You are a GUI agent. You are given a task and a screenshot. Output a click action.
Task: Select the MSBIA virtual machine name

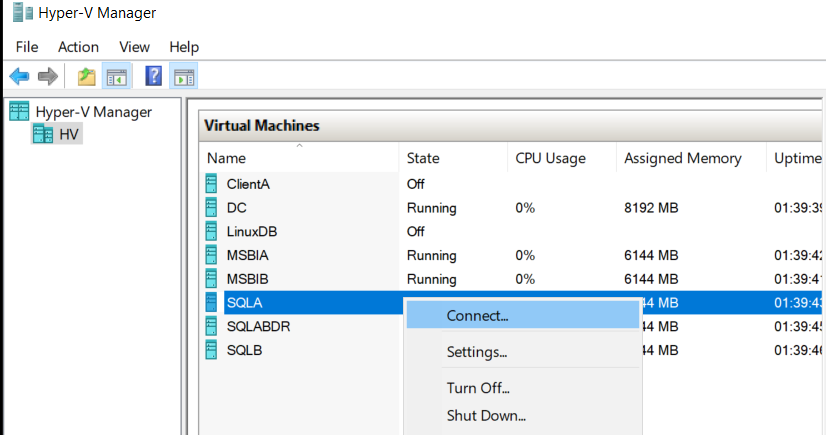[248, 255]
